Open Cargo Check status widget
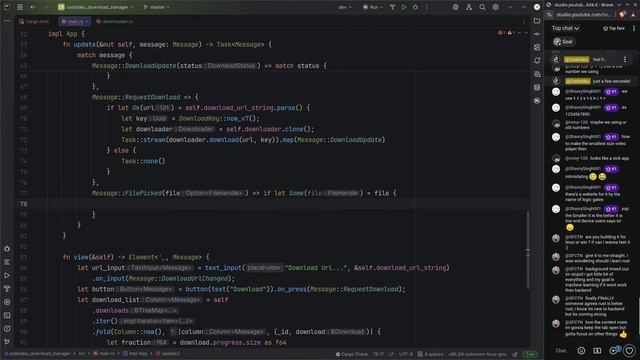 351,354
